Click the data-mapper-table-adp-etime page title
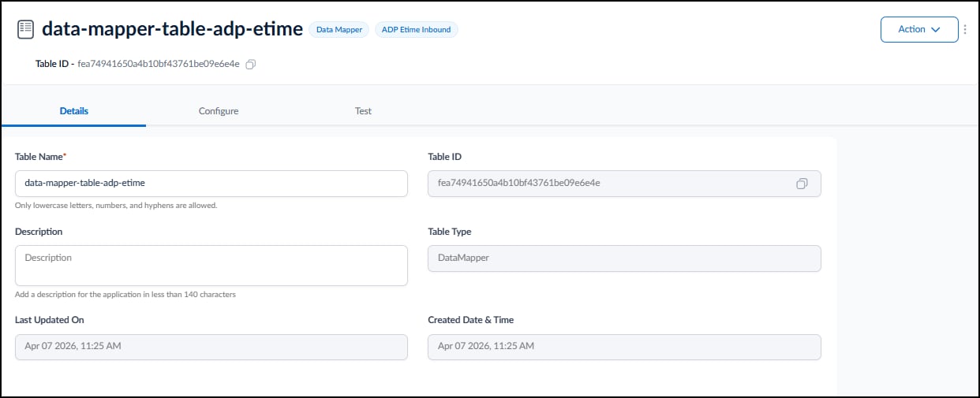The height and width of the screenshot is (398, 980). tap(172, 29)
